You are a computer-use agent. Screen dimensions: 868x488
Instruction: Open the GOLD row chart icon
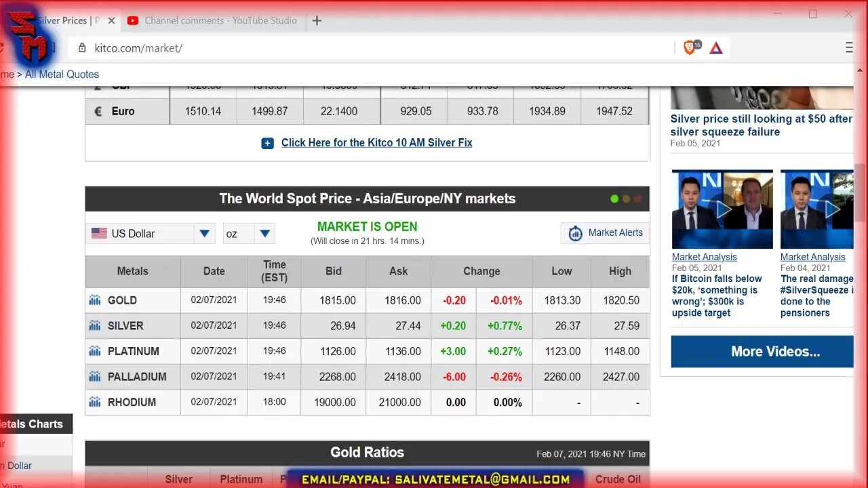pos(95,300)
